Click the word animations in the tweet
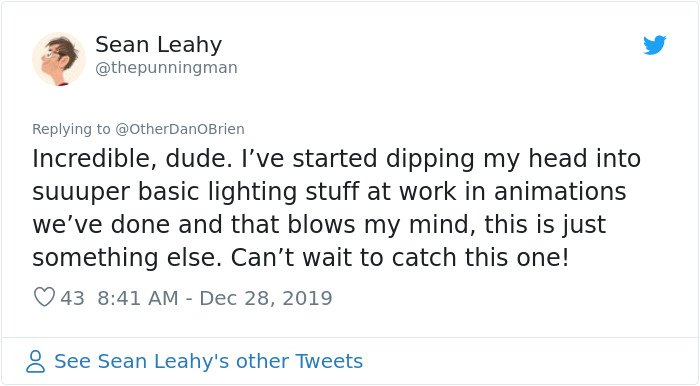 (560, 191)
